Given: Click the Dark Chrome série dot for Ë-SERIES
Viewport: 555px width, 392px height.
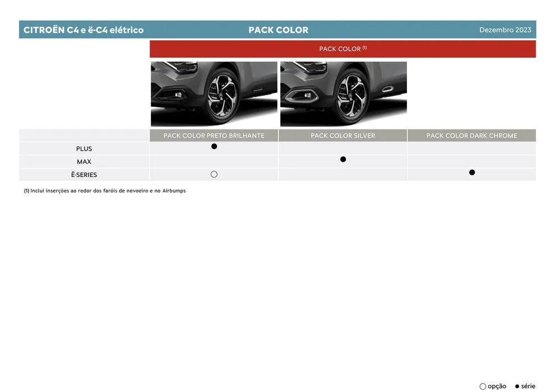Looking at the screenshot, I should pos(471,172).
